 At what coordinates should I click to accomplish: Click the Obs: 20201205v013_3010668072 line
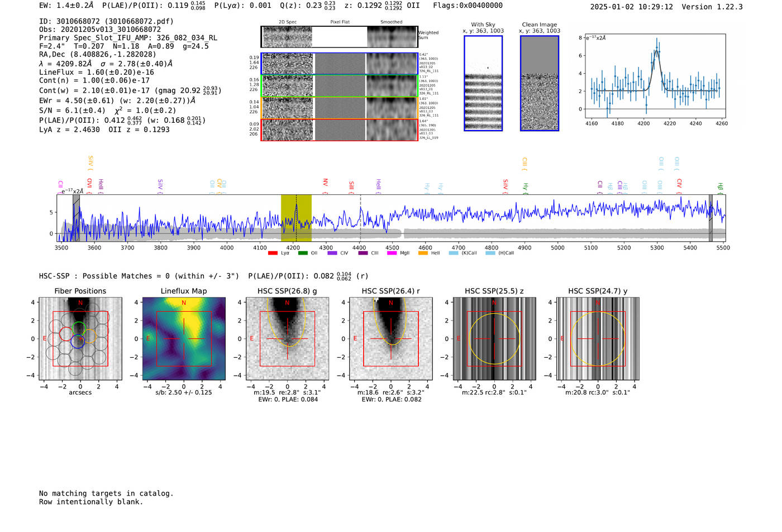point(100,30)
